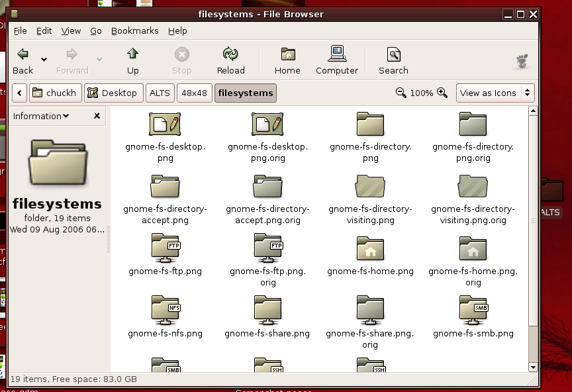572x392 pixels.
Task: Click the 'Wed 09 Aug 2006' date text
Action: coord(58,230)
